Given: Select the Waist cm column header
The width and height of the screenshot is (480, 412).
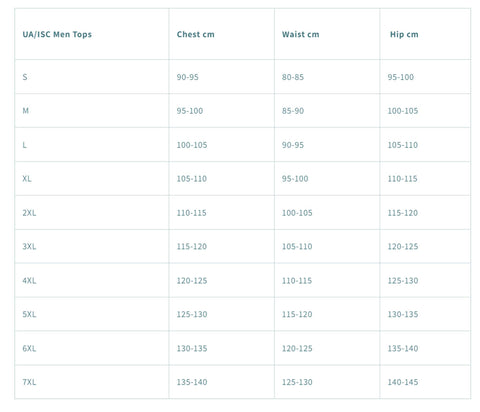Looking at the screenshot, I should point(301,34).
